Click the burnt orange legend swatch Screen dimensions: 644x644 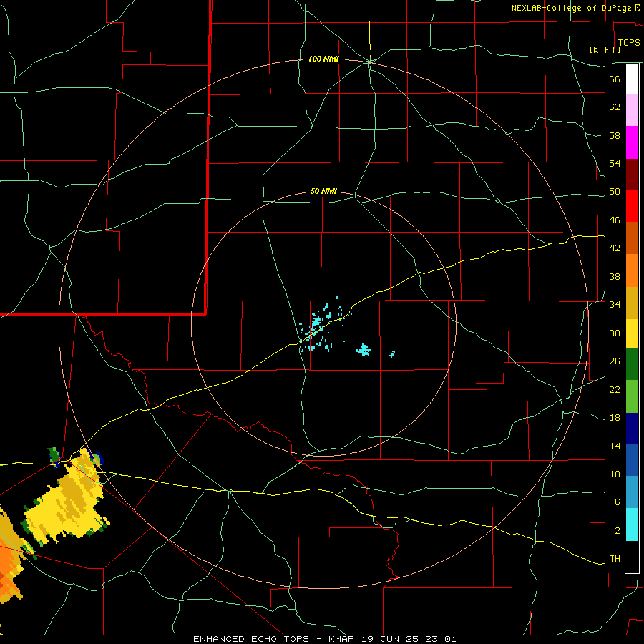(632, 238)
